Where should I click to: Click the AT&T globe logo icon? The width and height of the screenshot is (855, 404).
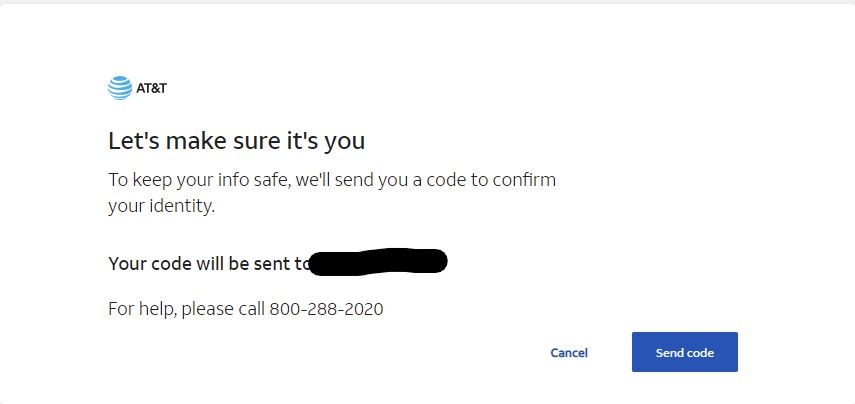point(119,88)
